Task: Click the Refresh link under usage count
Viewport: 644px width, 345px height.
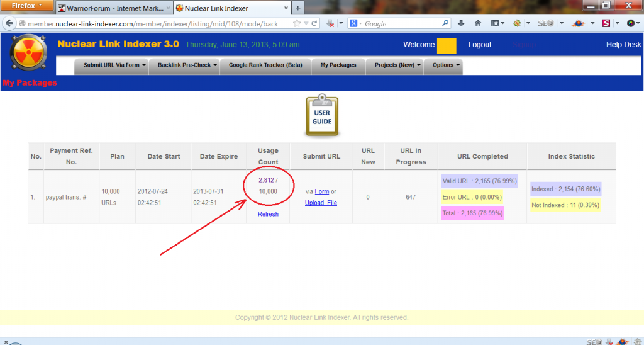Action: click(268, 214)
